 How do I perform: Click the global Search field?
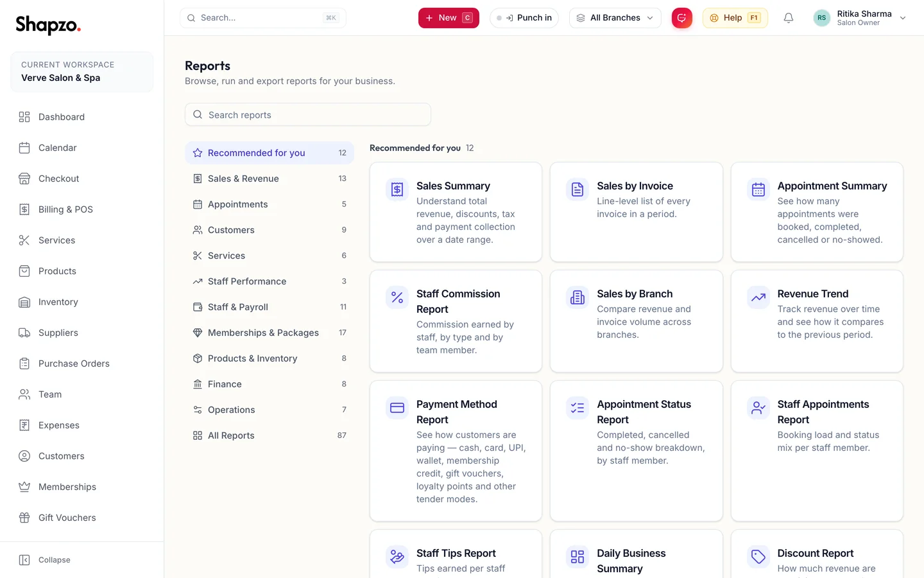click(263, 18)
